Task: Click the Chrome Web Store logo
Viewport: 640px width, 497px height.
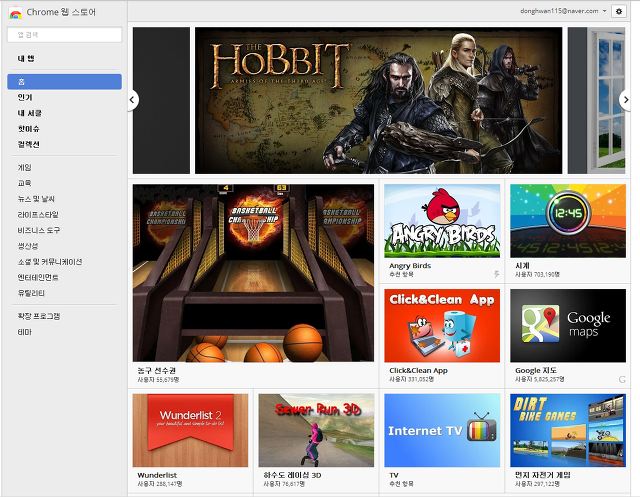Action: (x=16, y=13)
